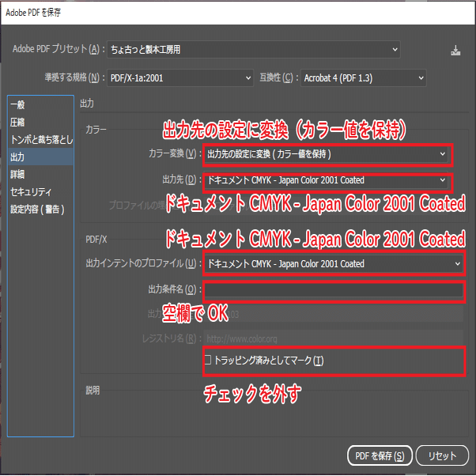Open the 出力インテントのプロファイル dropdown
This screenshot has width=476, height=476.
pyautogui.click(x=334, y=263)
